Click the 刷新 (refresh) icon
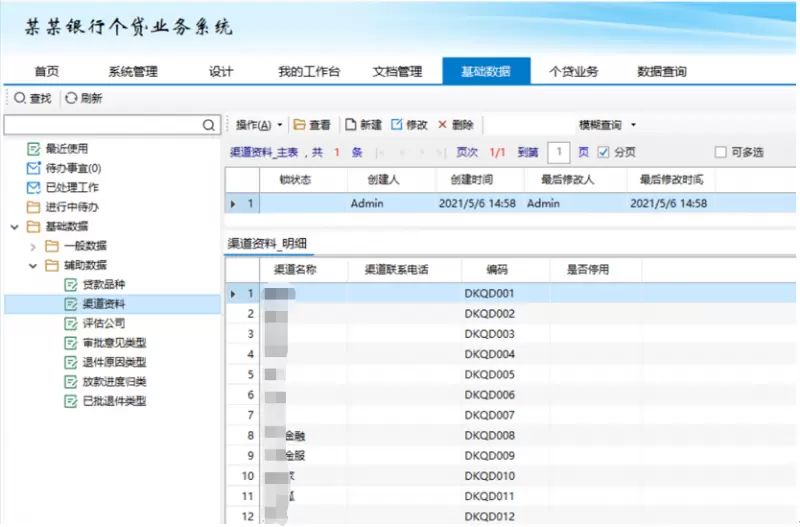This screenshot has height=527, width=800. tap(71, 98)
